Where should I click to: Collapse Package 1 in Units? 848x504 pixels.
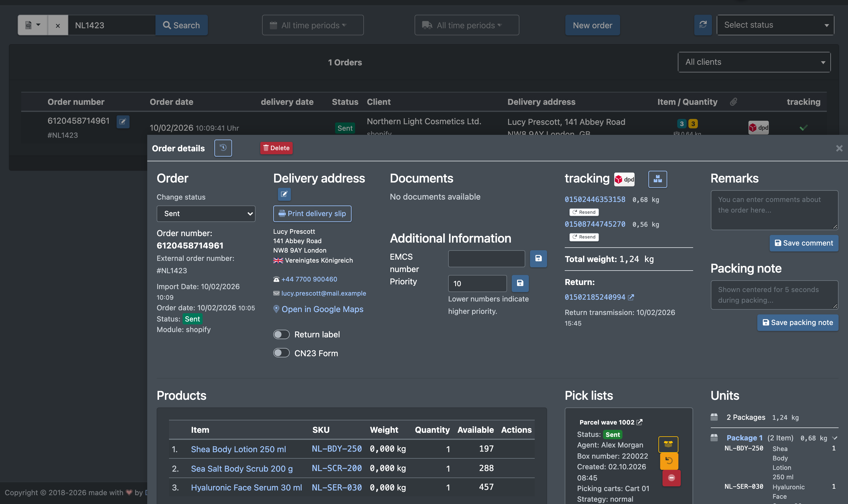(x=835, y=438)
